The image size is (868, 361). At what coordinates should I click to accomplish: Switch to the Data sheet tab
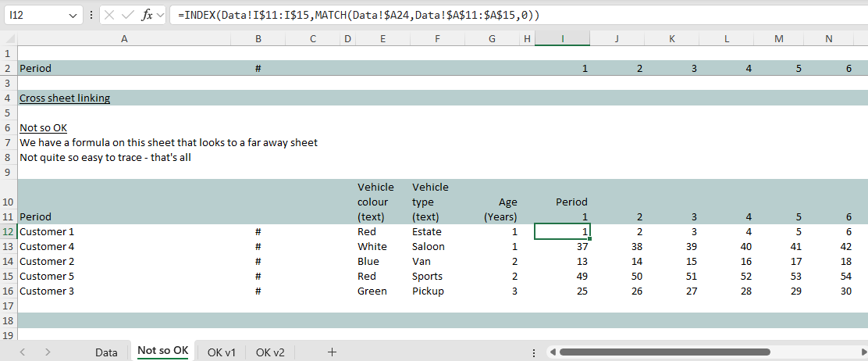point(106,352)
